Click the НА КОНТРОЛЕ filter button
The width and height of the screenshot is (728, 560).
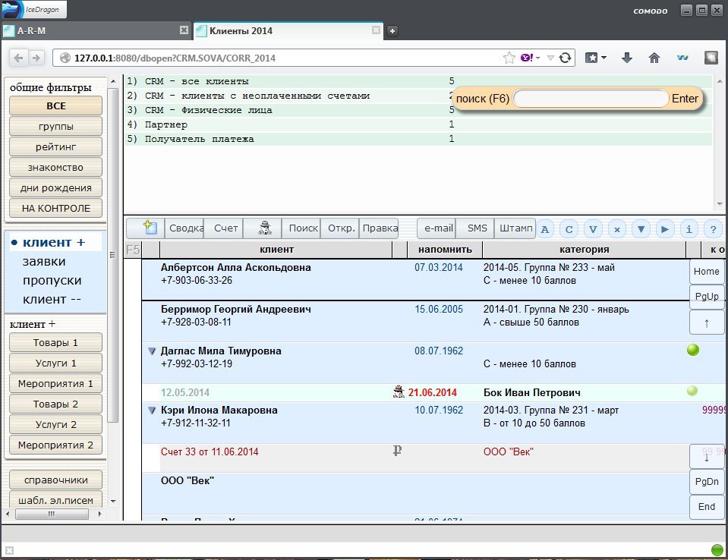55,208
